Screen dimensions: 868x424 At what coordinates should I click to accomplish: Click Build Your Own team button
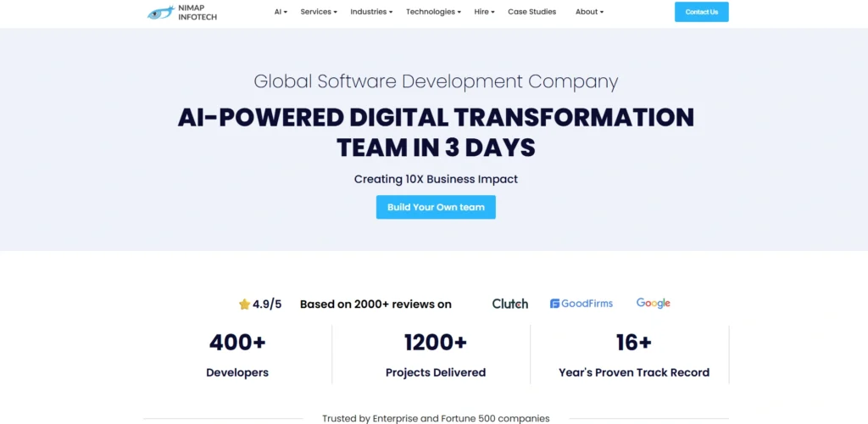click(436, 207)
